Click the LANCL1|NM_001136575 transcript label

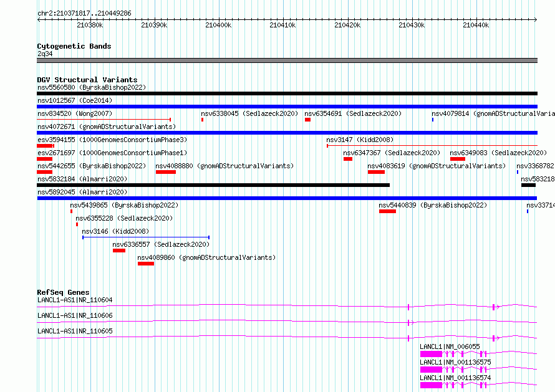456,362
